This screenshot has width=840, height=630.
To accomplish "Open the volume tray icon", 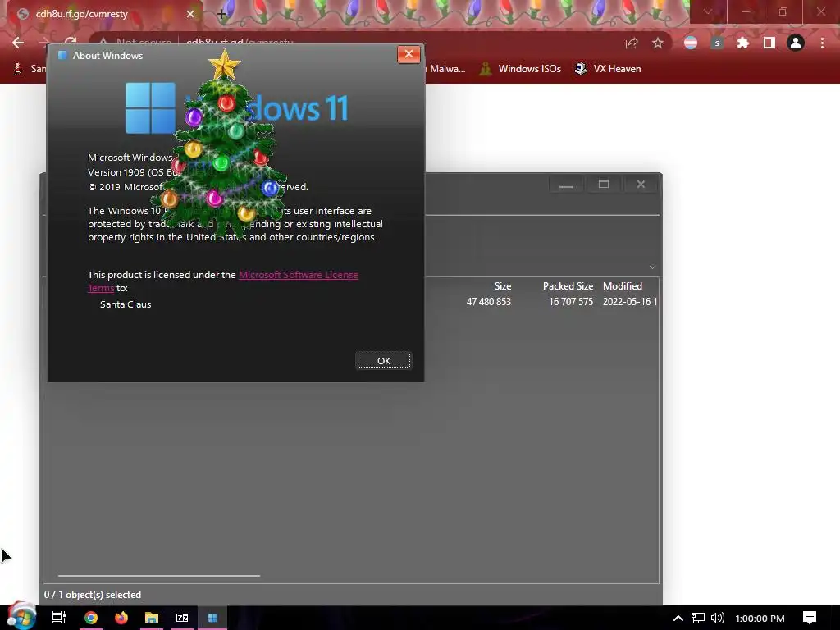I will tap(717, 619).
